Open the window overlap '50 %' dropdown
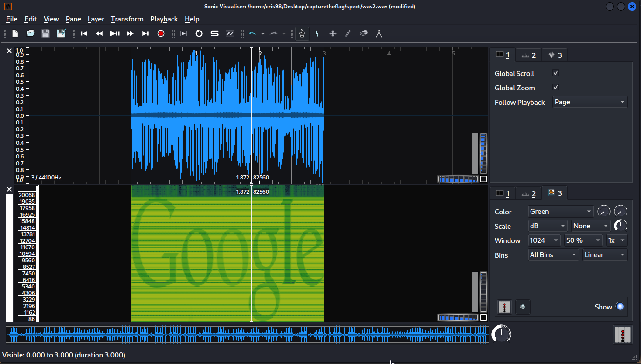This screenshot has width=641, height=364. 583,240
